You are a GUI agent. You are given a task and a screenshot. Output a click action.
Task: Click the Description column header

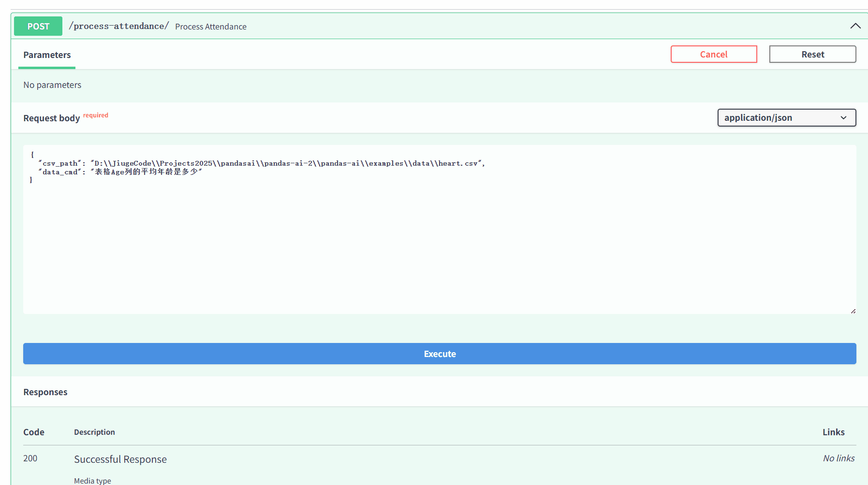click(x=94, y=432)
